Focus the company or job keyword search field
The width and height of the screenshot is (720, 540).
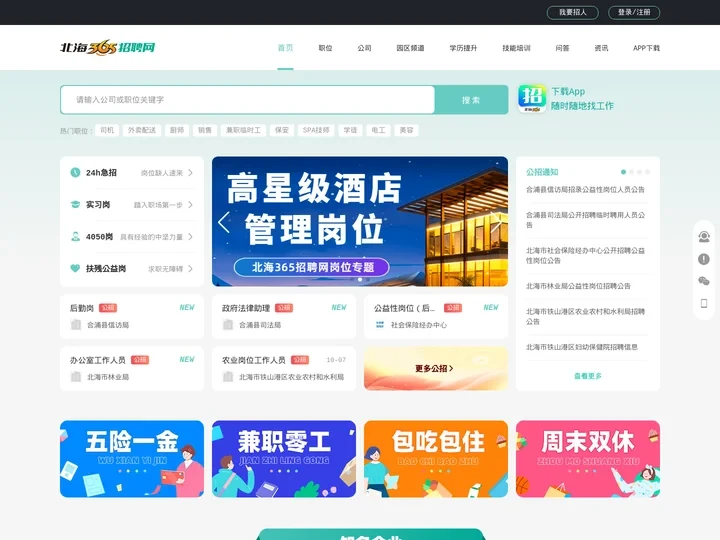[x=248, y=100]
